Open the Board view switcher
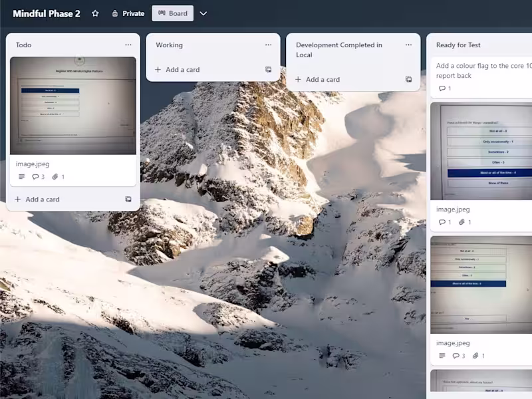Viewport: 532px width, 399px height. 173,13
